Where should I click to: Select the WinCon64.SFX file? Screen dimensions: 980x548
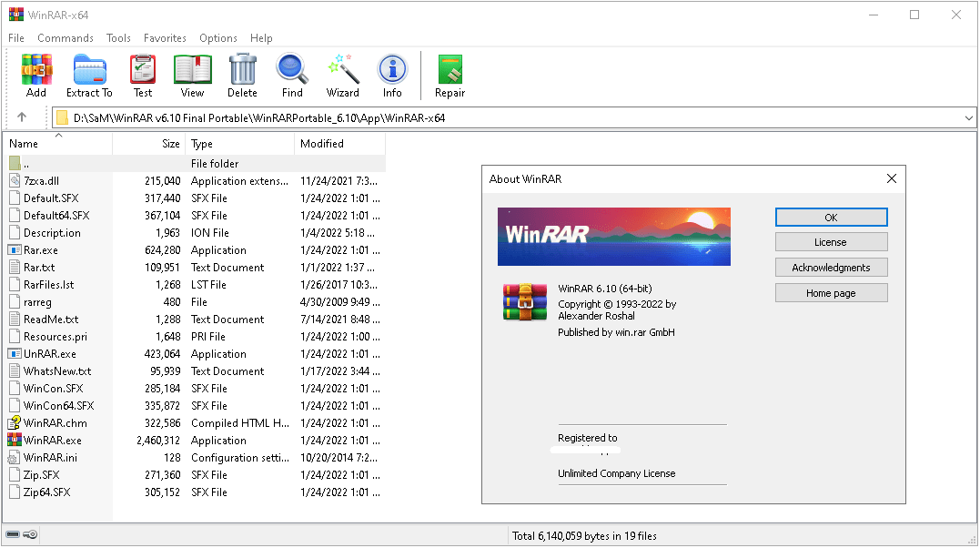click(x=59, y=406)
